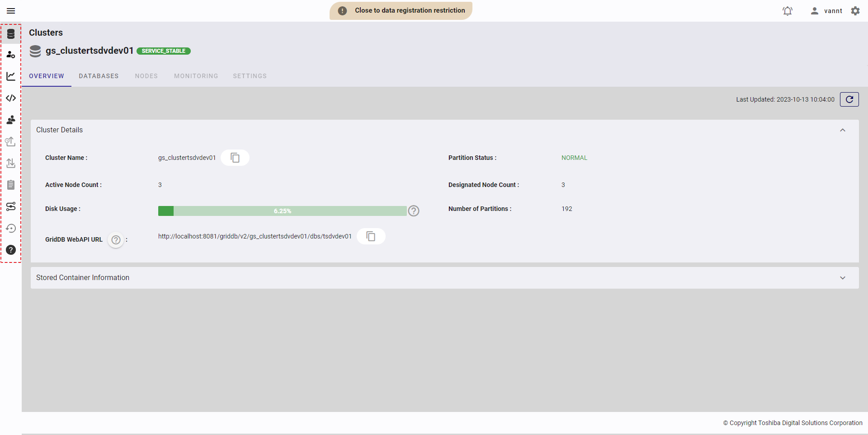Open the Clusters section in sidebar
The width and height of the screenshot is (868, 435).
(x=11, y=33)
